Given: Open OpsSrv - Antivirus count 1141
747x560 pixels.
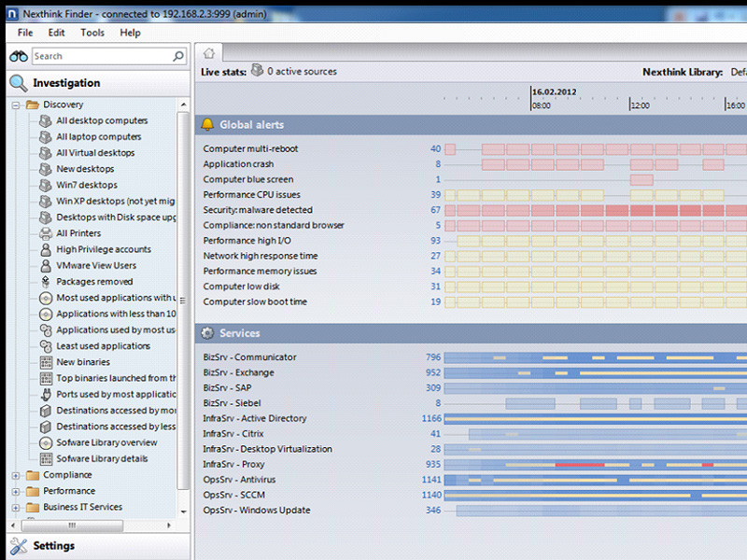Looking at the screenshot, I should click(431, 480).
